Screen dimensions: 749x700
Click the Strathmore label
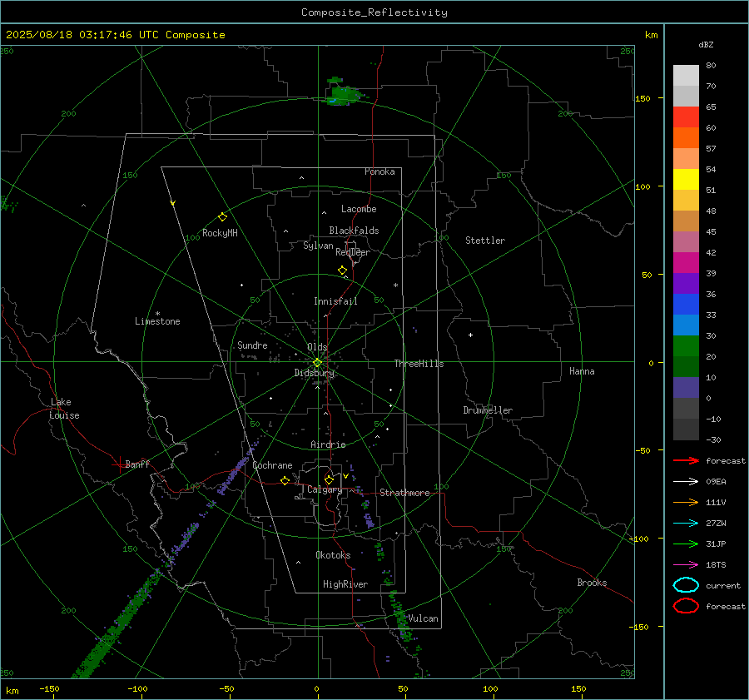tap(404, 493)
